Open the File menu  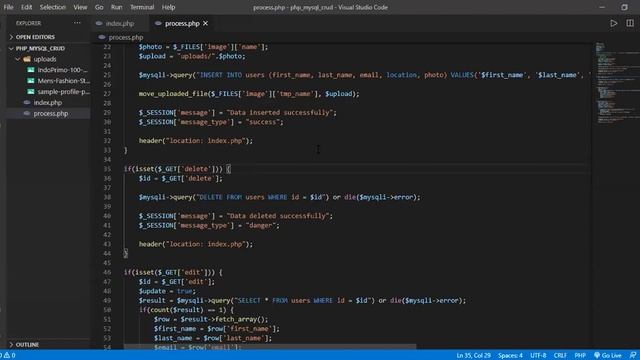tap(8, 7)
